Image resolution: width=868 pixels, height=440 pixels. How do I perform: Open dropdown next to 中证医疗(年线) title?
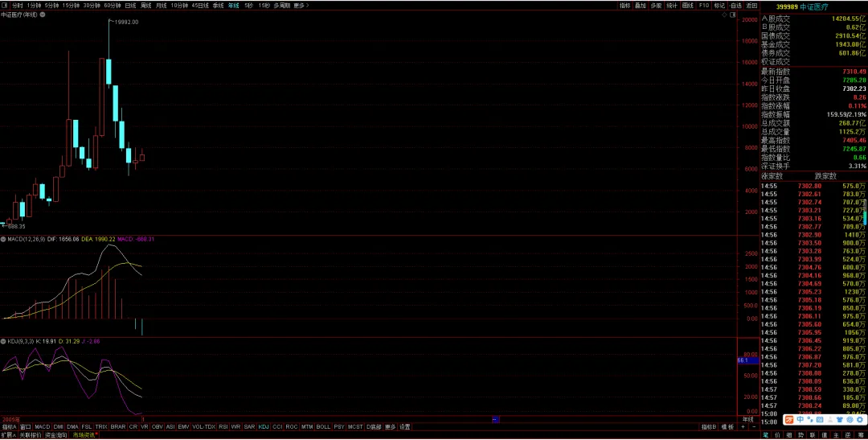(43, 14)
